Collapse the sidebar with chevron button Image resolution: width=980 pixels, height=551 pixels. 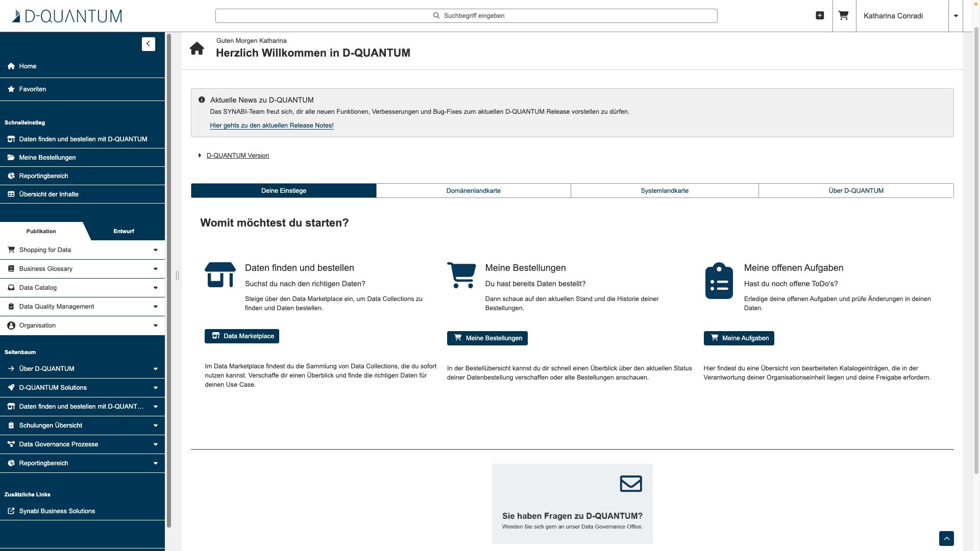148,44
